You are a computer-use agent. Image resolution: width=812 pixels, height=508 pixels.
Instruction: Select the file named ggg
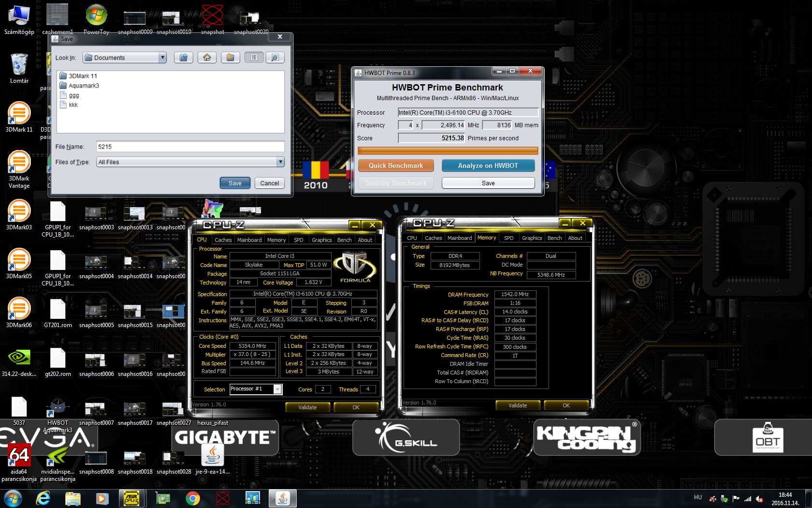69,95
